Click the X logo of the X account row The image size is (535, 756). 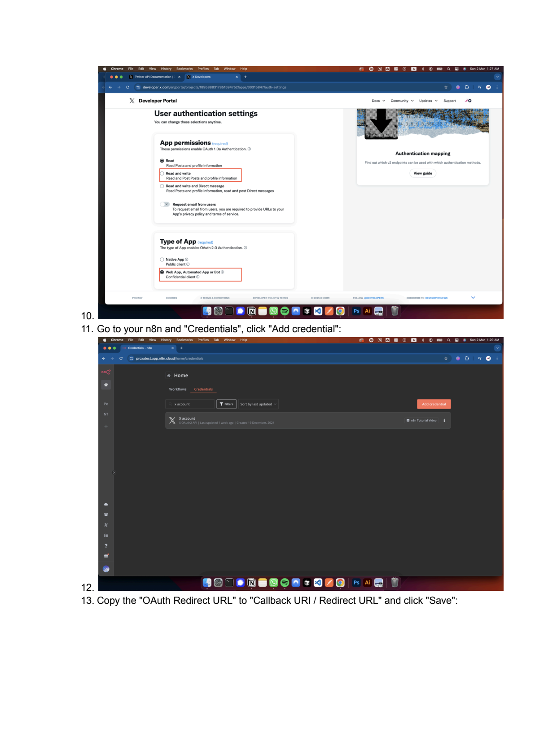tap(172, 420)
